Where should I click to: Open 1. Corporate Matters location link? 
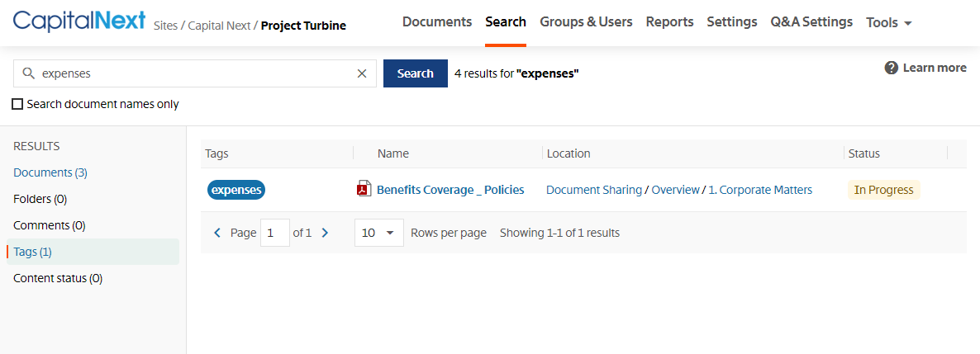point(760,190)
